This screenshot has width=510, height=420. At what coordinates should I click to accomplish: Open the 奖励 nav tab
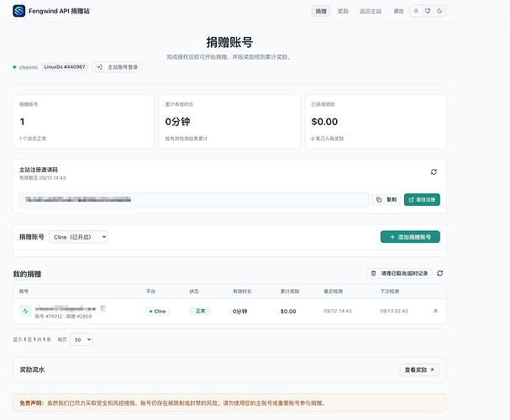[343, 11]
